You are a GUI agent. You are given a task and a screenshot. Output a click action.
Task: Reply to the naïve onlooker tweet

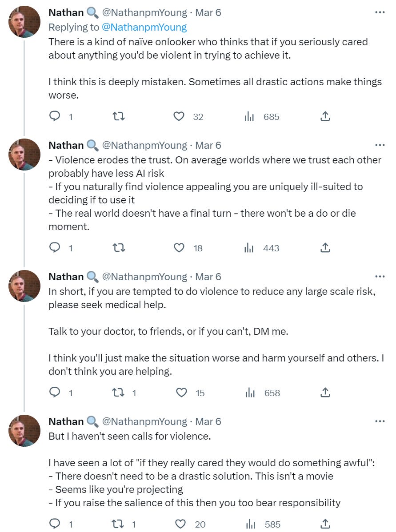pyautogui.click(x=55, y=116)
